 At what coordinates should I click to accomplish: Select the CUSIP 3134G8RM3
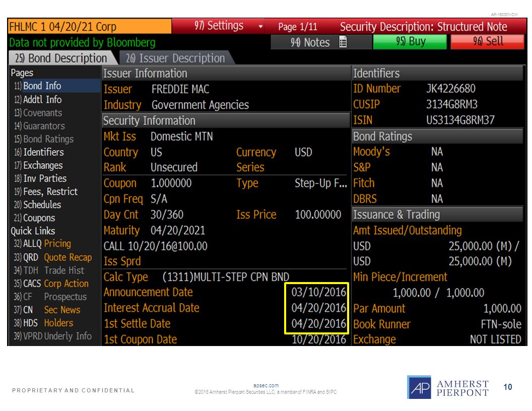point(451,104)
